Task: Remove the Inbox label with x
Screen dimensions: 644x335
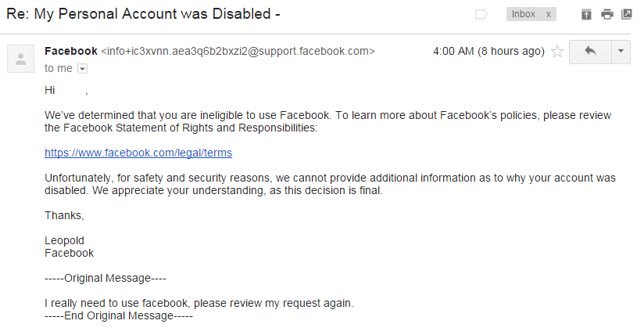Action: [549, 14]
